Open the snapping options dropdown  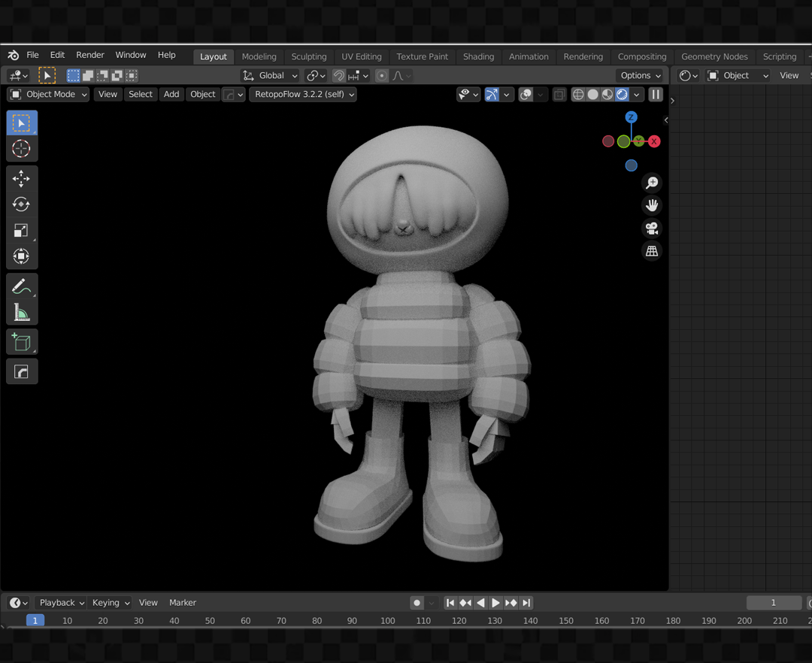tap(358, 76)
